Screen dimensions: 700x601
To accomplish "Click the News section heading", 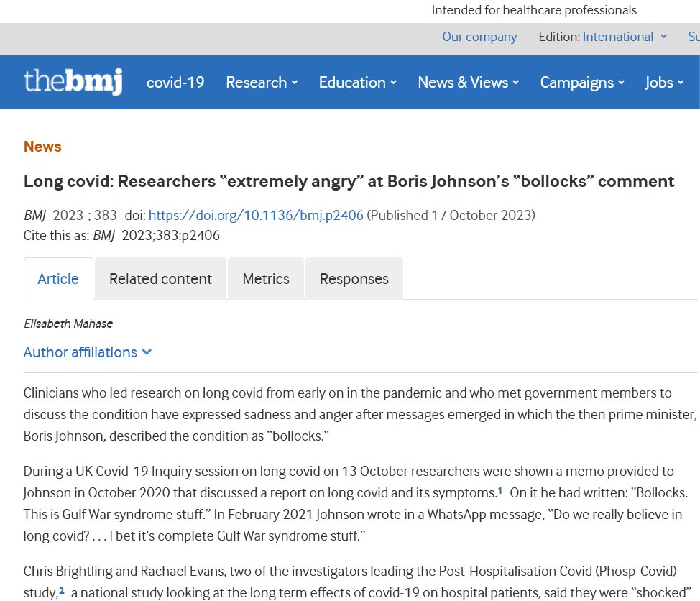I will pos(42,147).
